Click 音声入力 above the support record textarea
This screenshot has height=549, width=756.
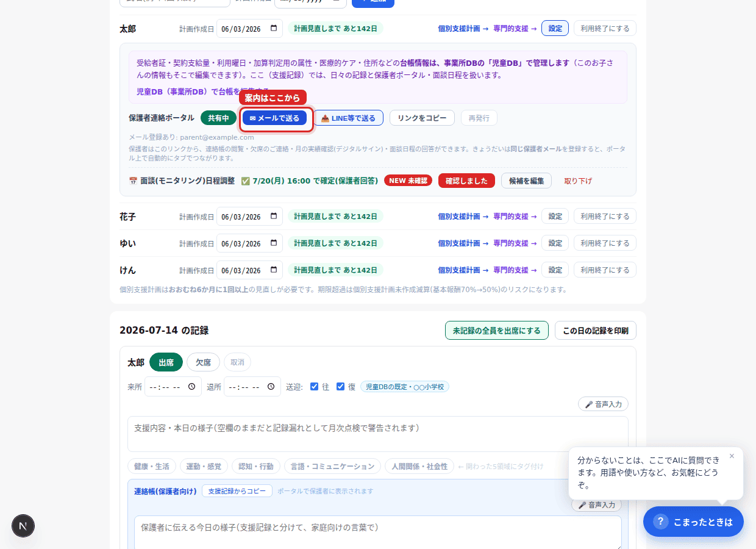point(603,404)
